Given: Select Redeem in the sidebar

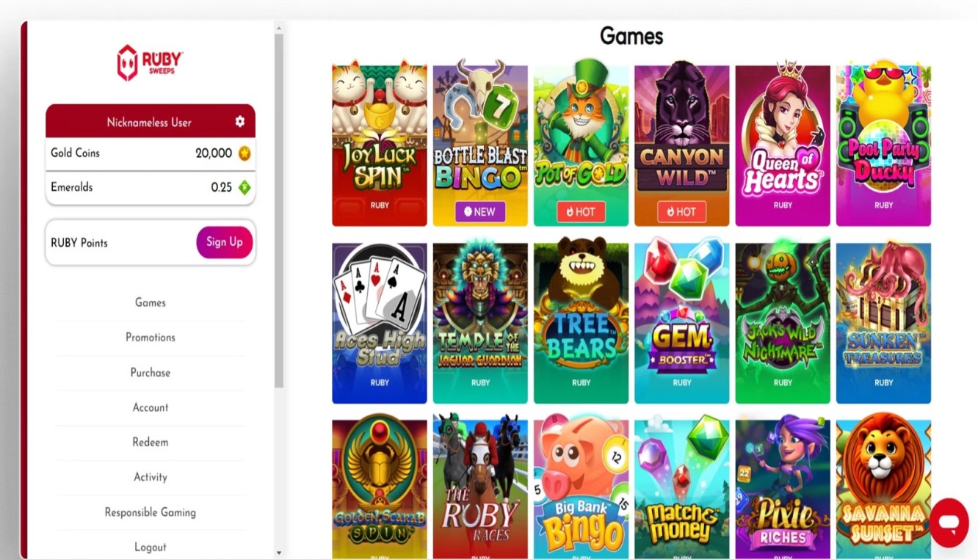Looking at the screenshot, I should (151, 443).
